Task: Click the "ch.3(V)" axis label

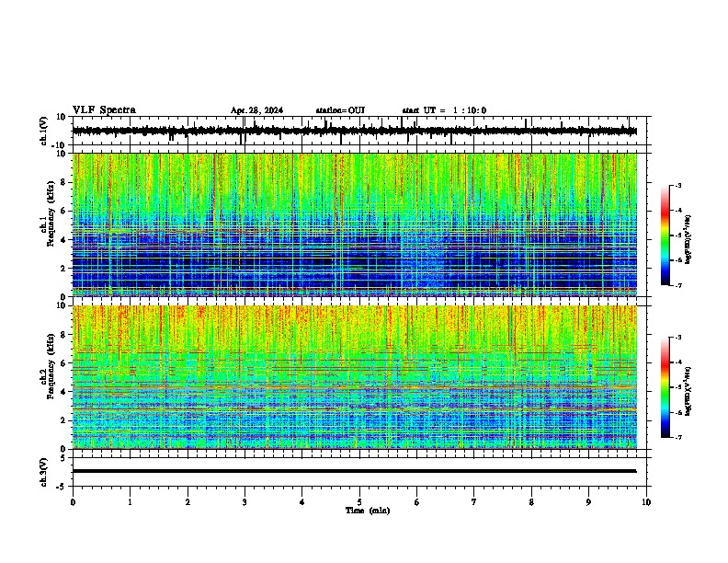Action: pos(44,472)
